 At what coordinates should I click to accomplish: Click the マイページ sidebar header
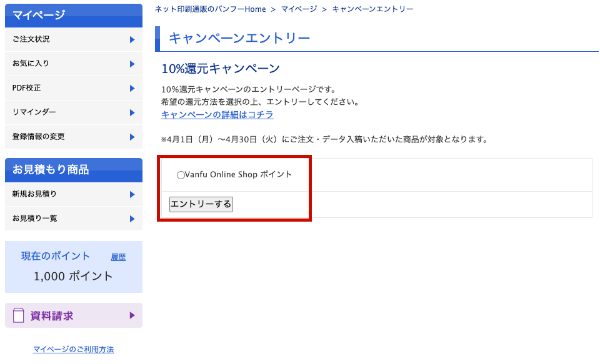coord(74,15)
